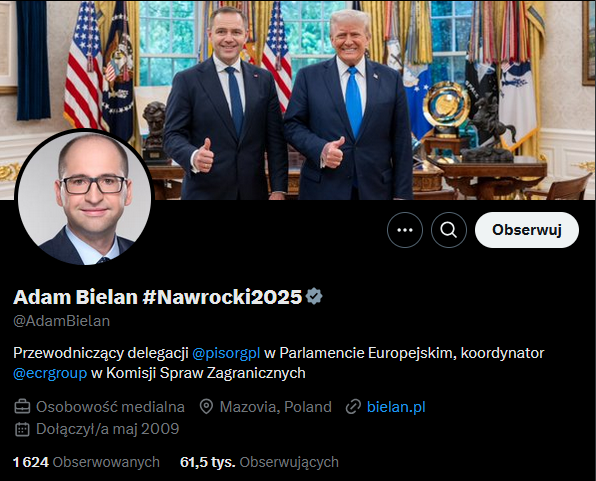The width and height of the screenshot is (596, 481).
Task: View the 61,5 tys. Obserwujących list
Action: (x=259, y=462)
